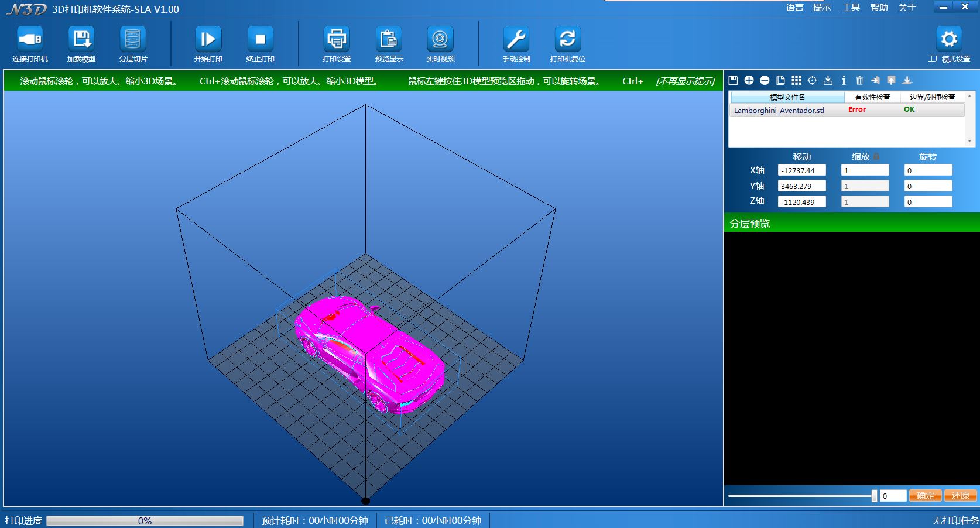The height and width of the screenshot is (528, 980).
Task: Click the up arrow model toolbar icon
Action: [891, 80]
